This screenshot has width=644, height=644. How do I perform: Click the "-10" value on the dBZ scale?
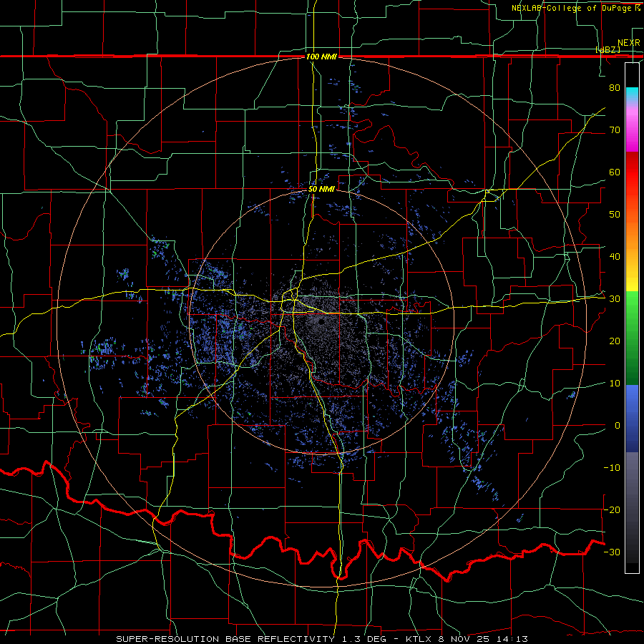(x=612, y=468)
